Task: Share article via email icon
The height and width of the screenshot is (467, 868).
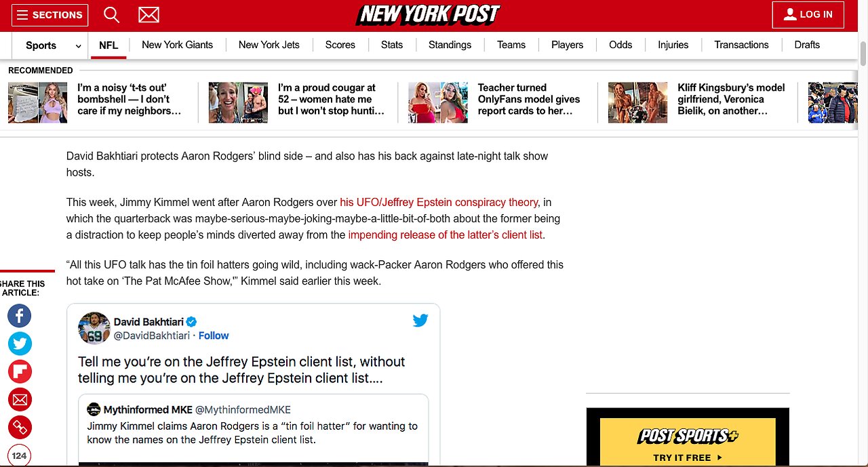Action: coord(20,399)
